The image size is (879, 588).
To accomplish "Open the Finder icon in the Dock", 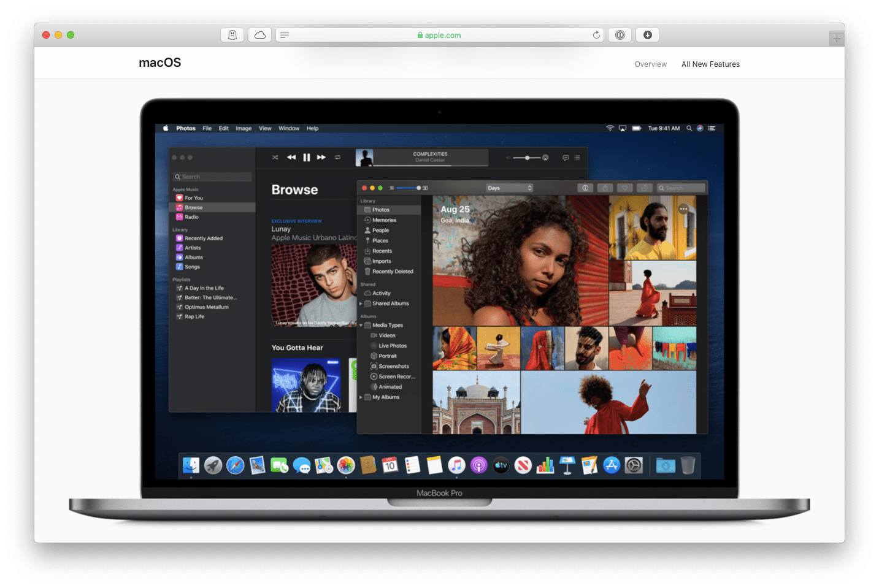I will [191, 466].
